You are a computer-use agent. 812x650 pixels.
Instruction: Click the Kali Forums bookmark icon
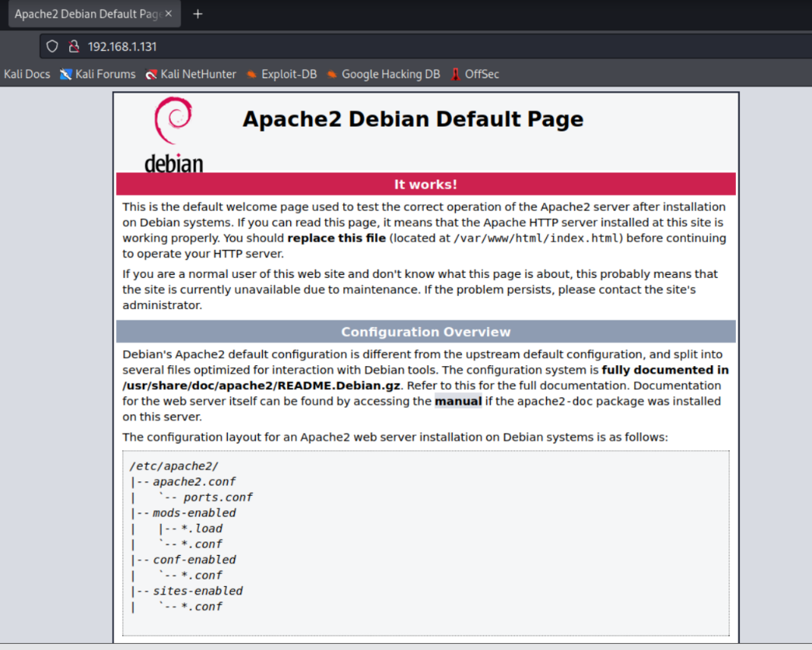pyautogui.click(x=66, y=74)
